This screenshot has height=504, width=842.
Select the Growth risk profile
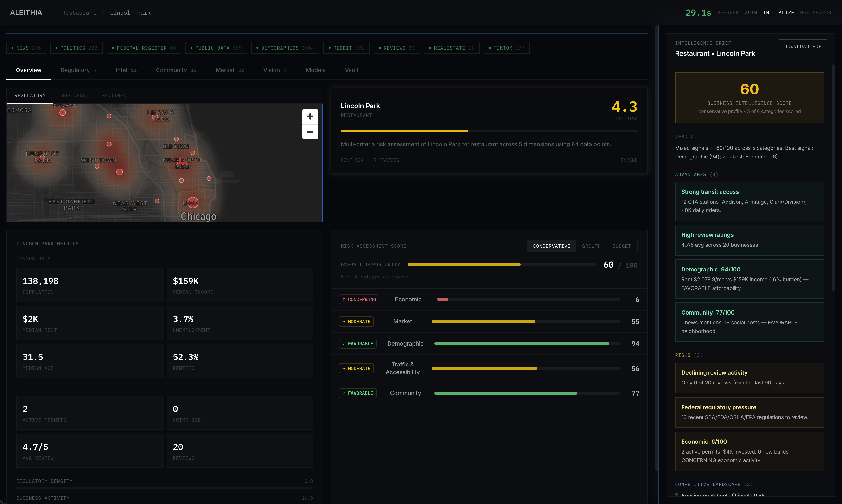[591, 246]
